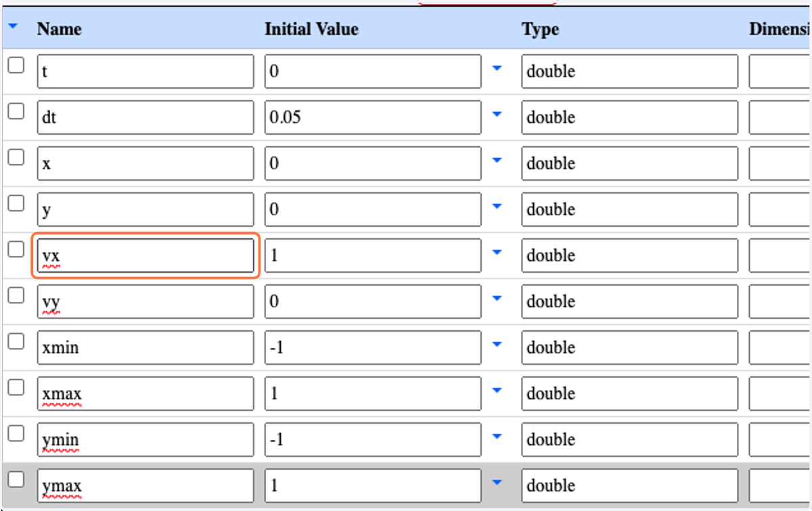Click the dimension field in t row

tap(780, 72)
